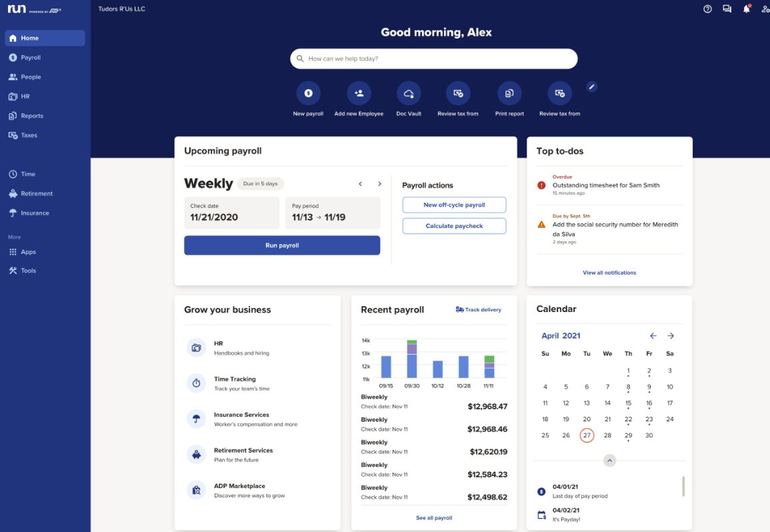Screen dimensions: 770x532
Task: Go to next month in calendar
Action: (x=671, y=336)
